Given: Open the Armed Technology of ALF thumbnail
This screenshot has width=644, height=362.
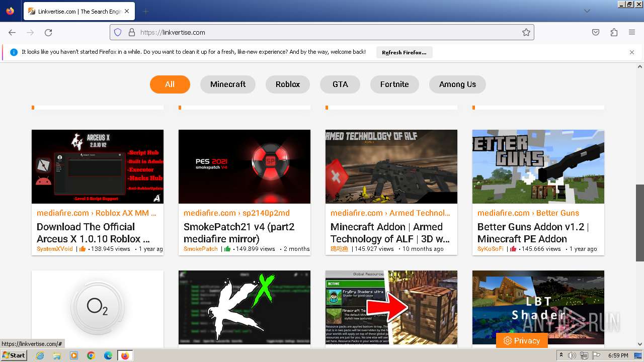Looking at the screenshot, I should 391,166.
